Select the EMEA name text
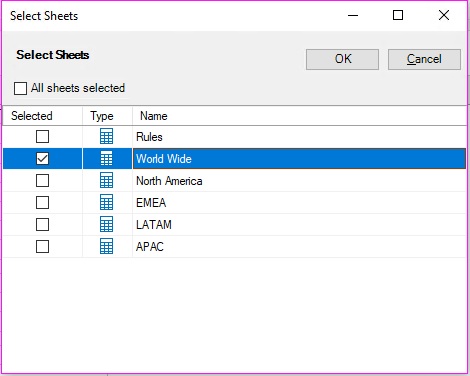 (x=151, y=203)
